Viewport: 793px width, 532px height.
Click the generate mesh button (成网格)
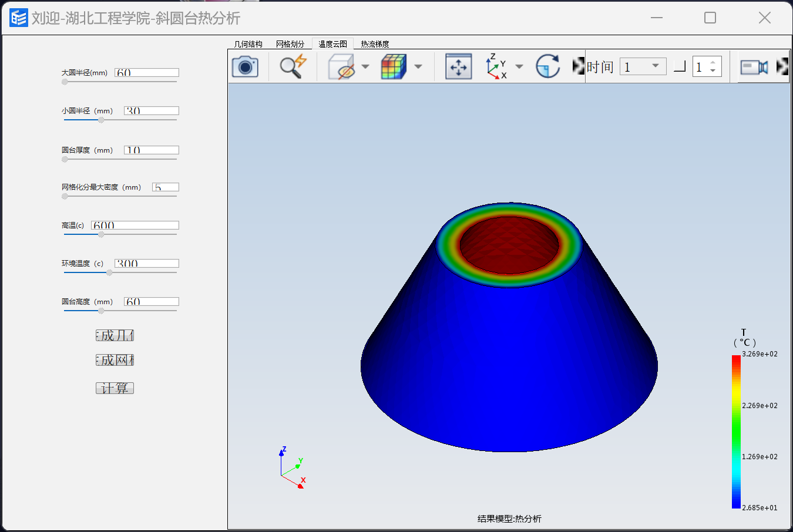click(x=115, y=360)
